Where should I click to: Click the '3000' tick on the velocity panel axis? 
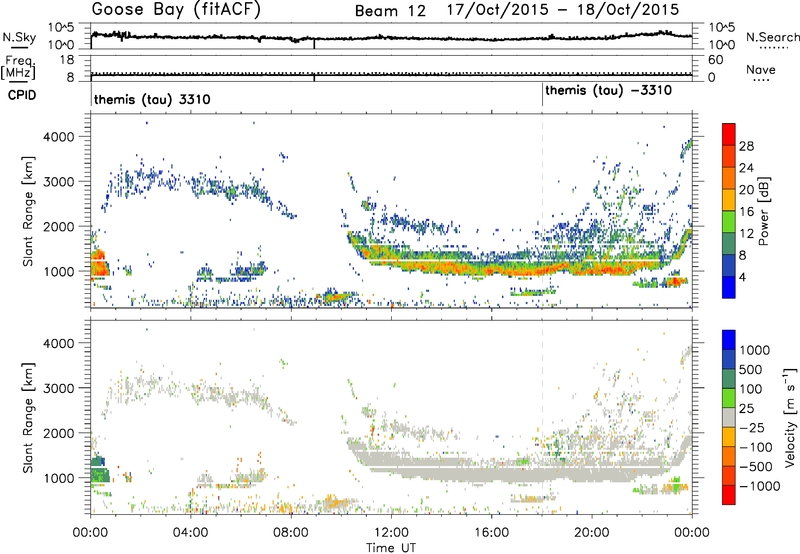tap(59, 388)
